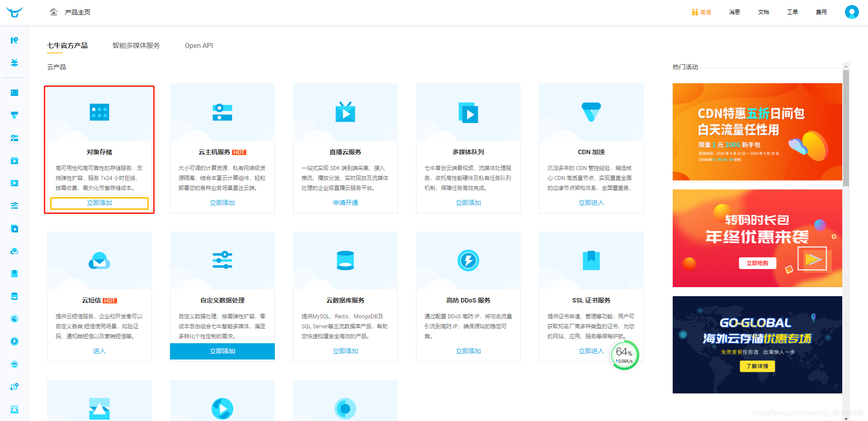The image size is (868, 421).
Task: Click 邀请 in the header
Action: tap(706, 12)
